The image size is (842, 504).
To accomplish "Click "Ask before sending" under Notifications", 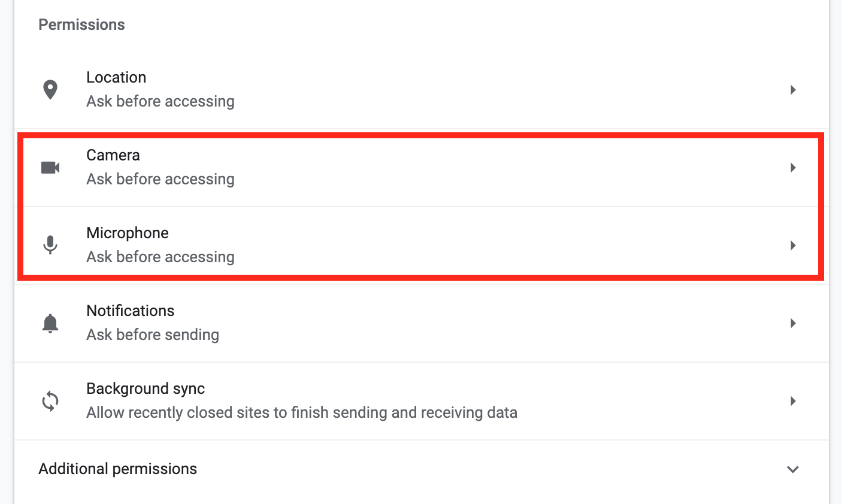I will (x=153, y=335).
